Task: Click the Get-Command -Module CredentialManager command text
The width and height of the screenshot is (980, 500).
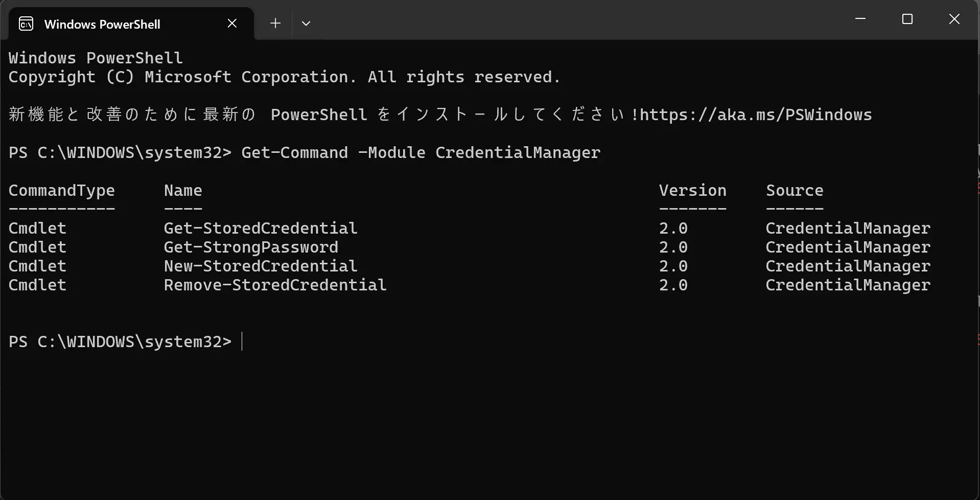Action: coord(421,152)
